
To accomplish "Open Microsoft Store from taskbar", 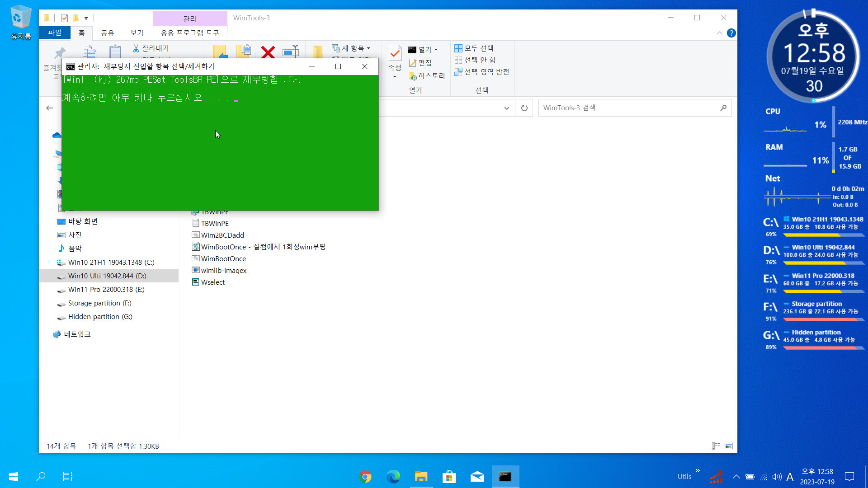I will pyautogui.click(x=449, y=477).
